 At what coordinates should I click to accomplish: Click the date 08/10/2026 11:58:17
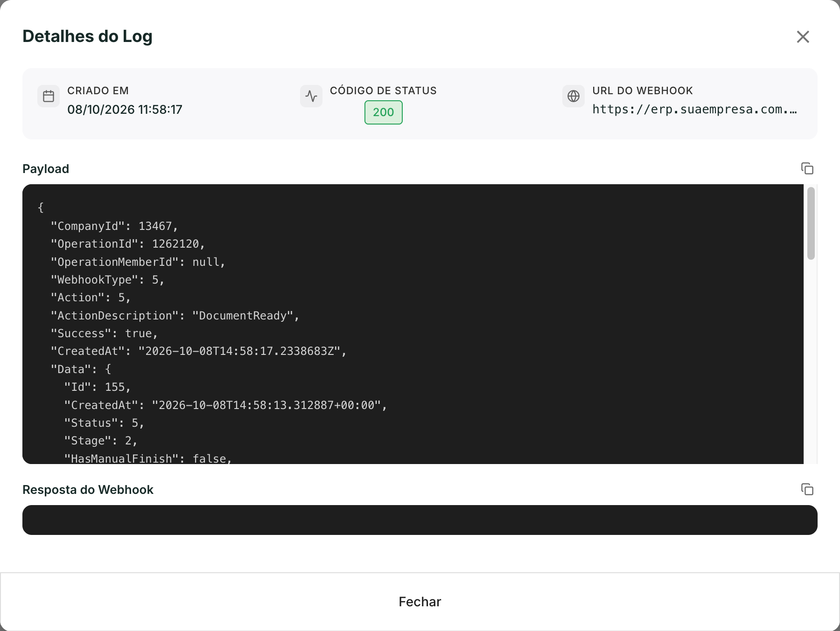click(125, 110)
